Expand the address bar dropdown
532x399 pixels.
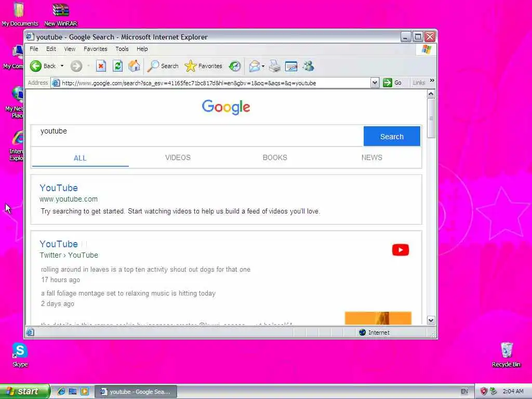point(375,83)
